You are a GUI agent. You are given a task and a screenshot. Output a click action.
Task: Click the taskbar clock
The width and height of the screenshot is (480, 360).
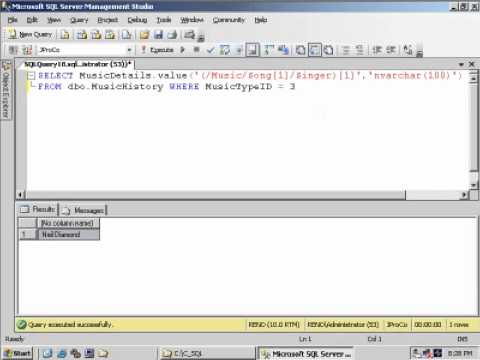460,353
